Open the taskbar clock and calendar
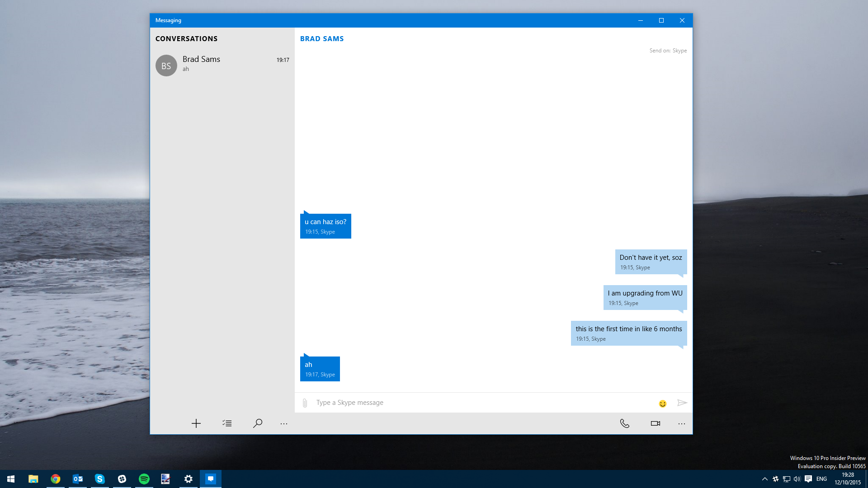868x488 pixels. pyautogui.click(x=848, y=479)
